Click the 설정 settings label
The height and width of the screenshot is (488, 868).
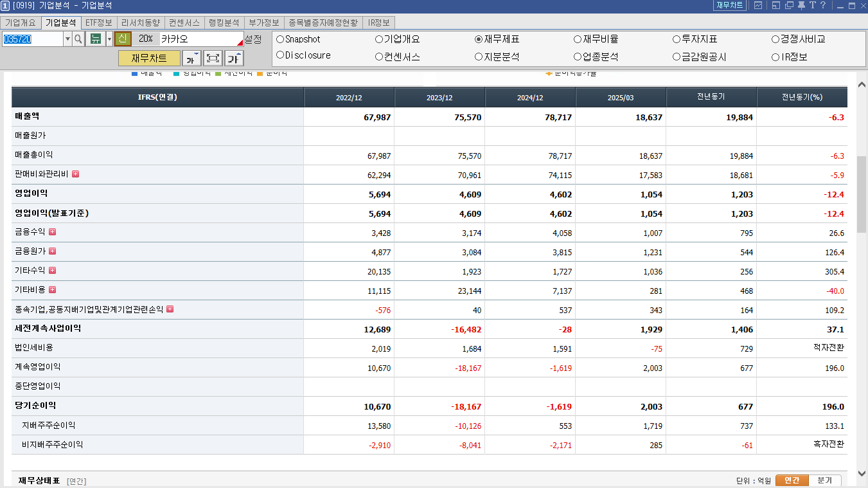[x=253, y=39]
